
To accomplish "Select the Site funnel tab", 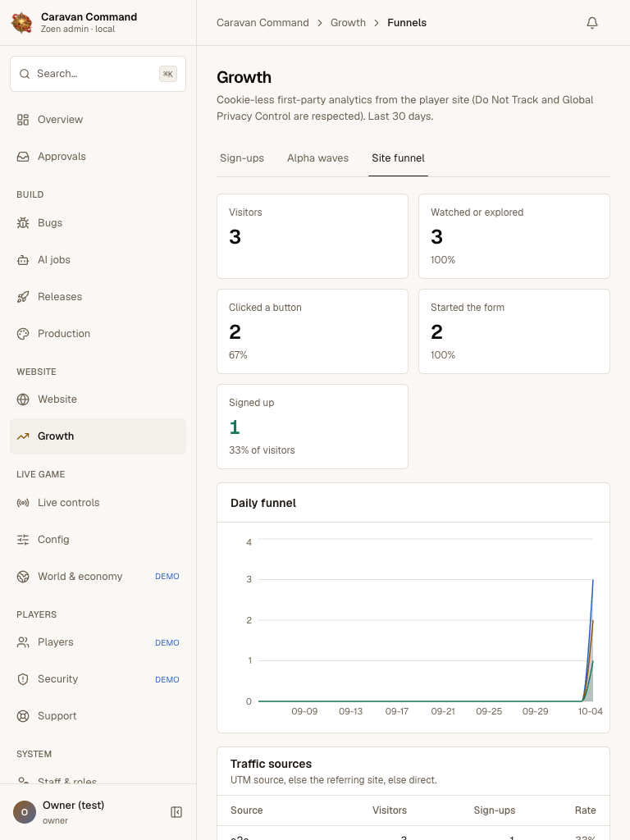I will pyautogui.click(x=398, y=158).
